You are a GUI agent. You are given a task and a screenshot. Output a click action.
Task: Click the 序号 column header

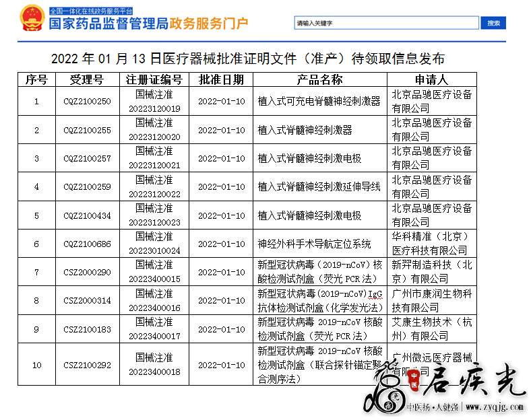click(36, 80)
